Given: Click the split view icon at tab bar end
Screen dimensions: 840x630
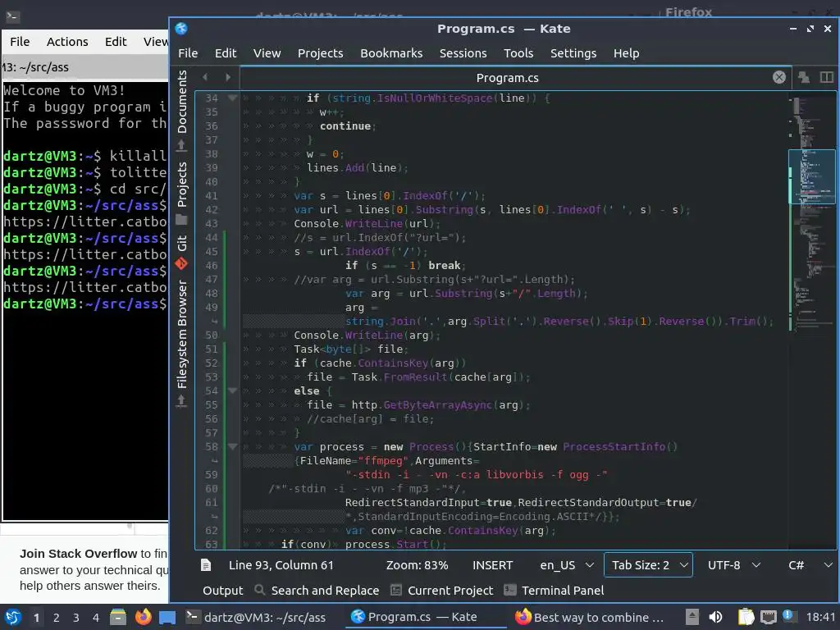Looking at the screenshot, I should point(827,78).
